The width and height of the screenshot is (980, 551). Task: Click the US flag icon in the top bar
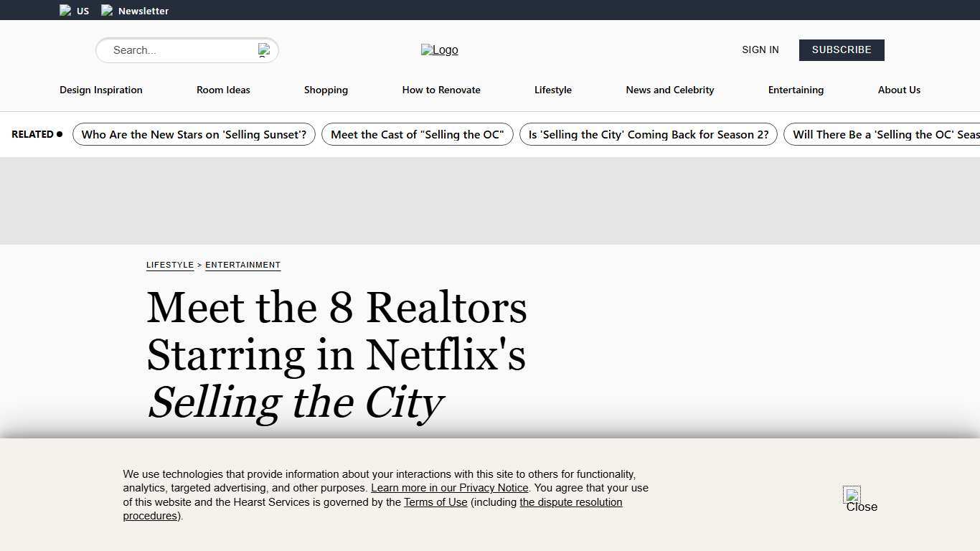coord(65,10)
